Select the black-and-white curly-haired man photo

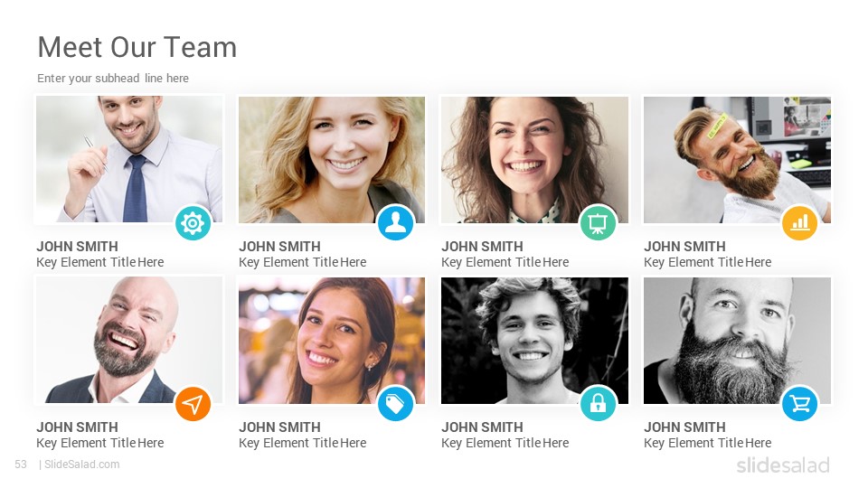point(534,341)
